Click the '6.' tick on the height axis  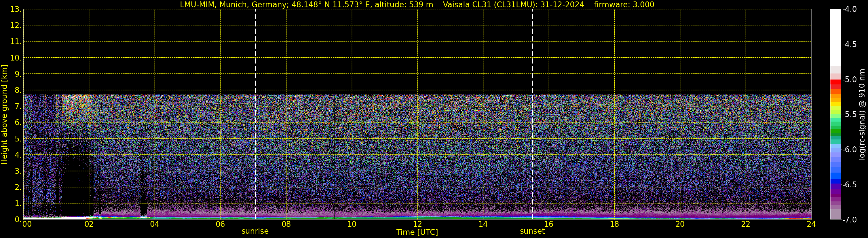click(18, 123)
